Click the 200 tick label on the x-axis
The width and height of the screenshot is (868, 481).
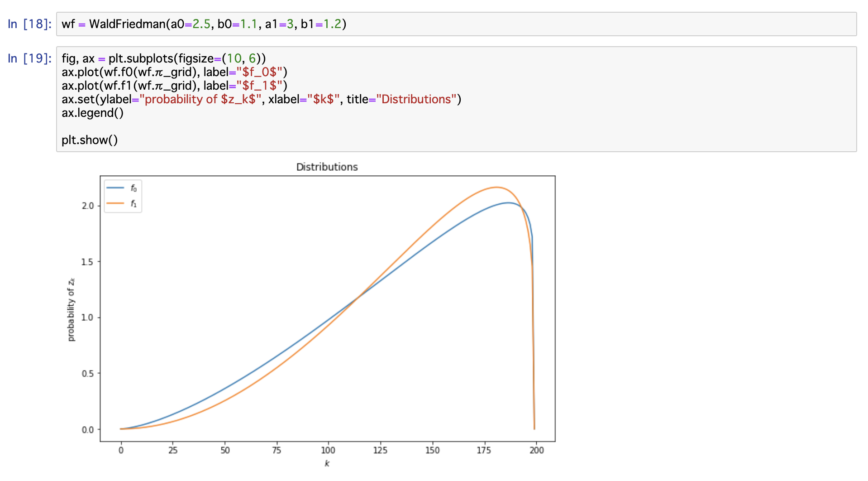[x=536, y=450]
